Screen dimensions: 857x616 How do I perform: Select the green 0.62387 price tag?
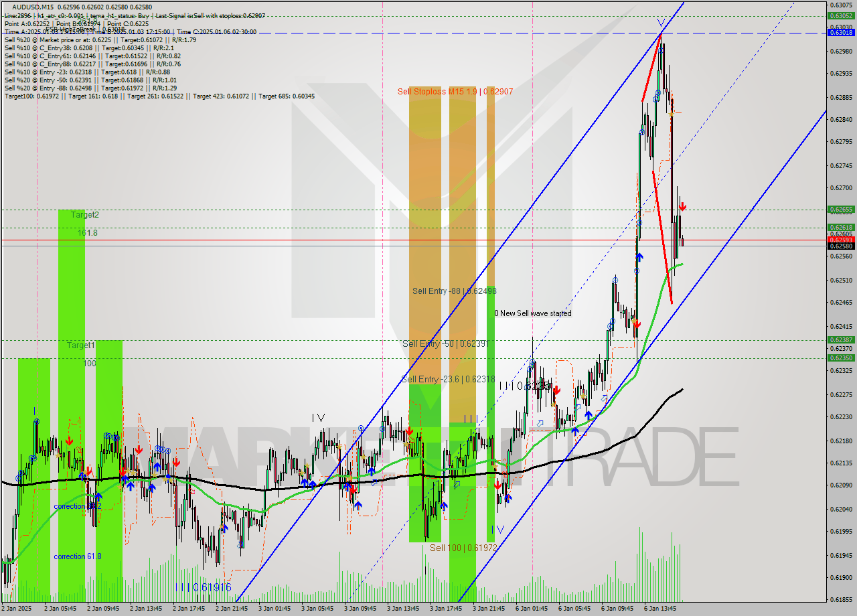840,340
